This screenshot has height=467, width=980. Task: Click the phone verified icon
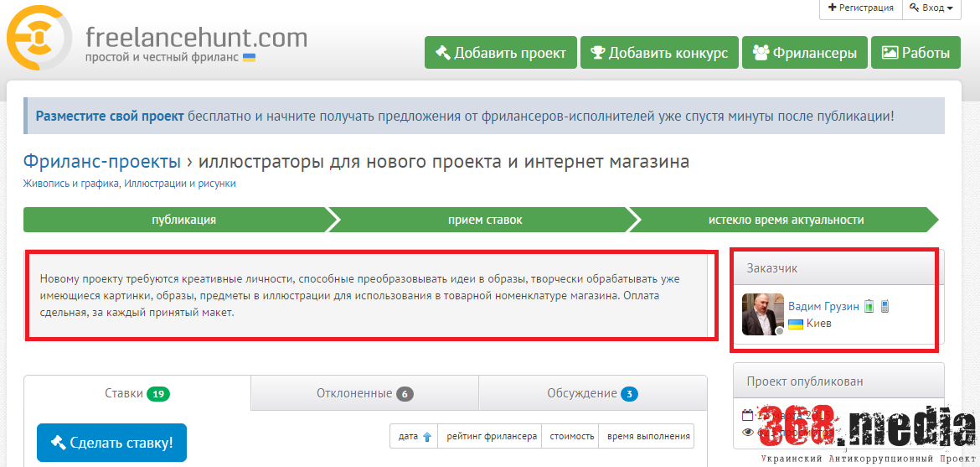tap(885, 307)
